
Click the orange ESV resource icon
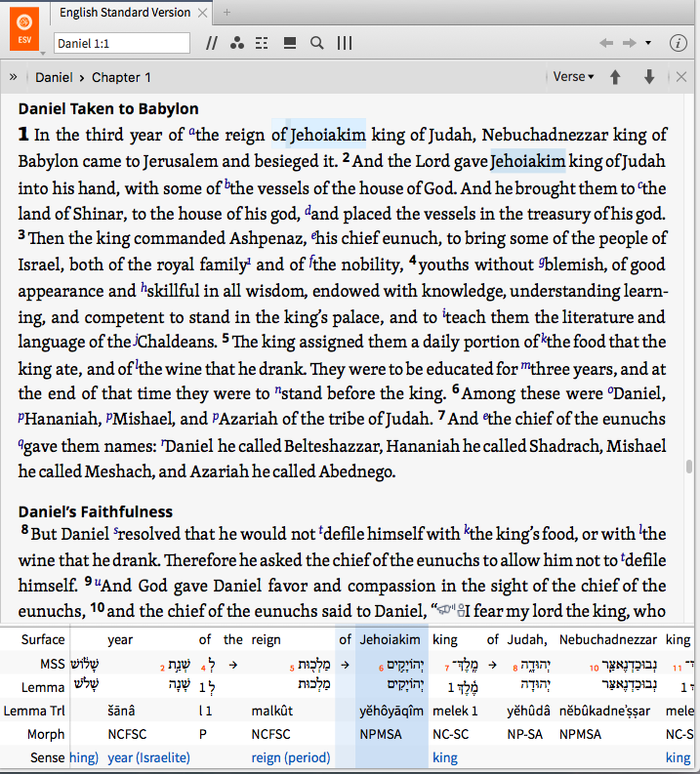[24, 28]
